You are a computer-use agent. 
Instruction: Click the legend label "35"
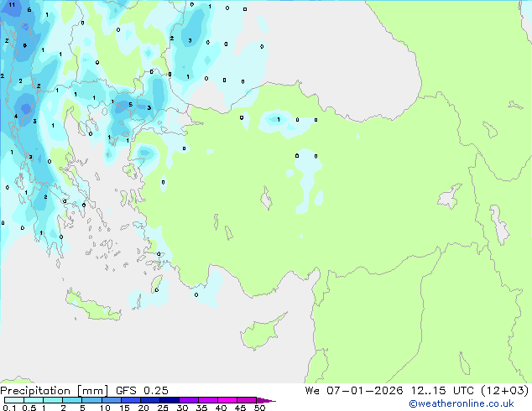point(201,408)
